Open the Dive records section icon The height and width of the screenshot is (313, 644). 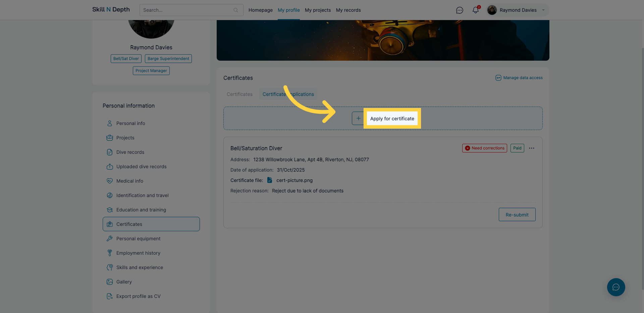click(110, 152)
